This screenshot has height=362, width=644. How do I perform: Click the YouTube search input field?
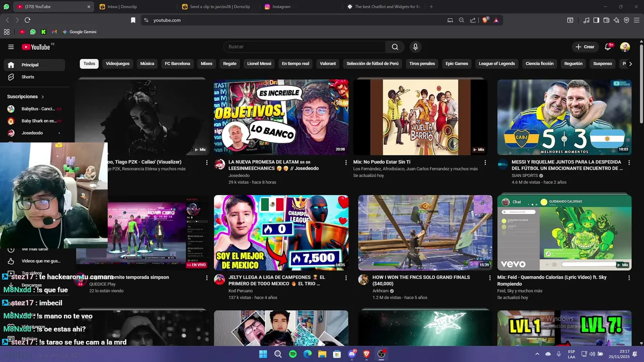coord(304,47)
